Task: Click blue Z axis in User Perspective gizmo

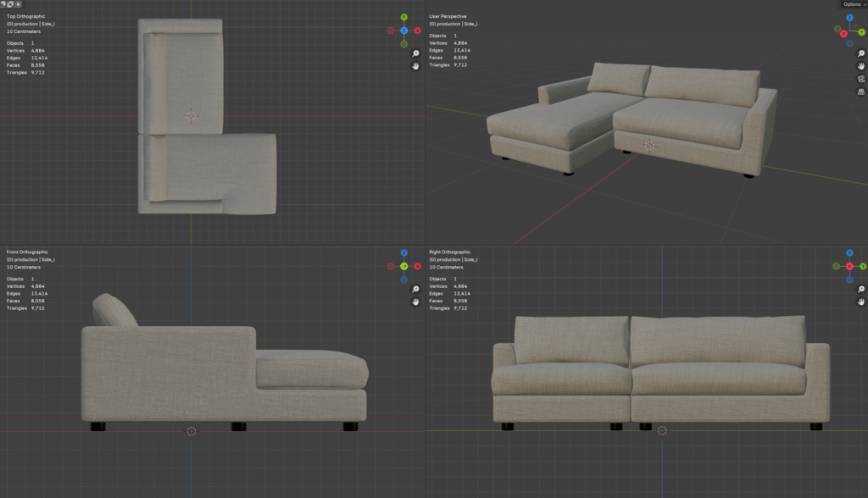Action: tap(849, 18)
